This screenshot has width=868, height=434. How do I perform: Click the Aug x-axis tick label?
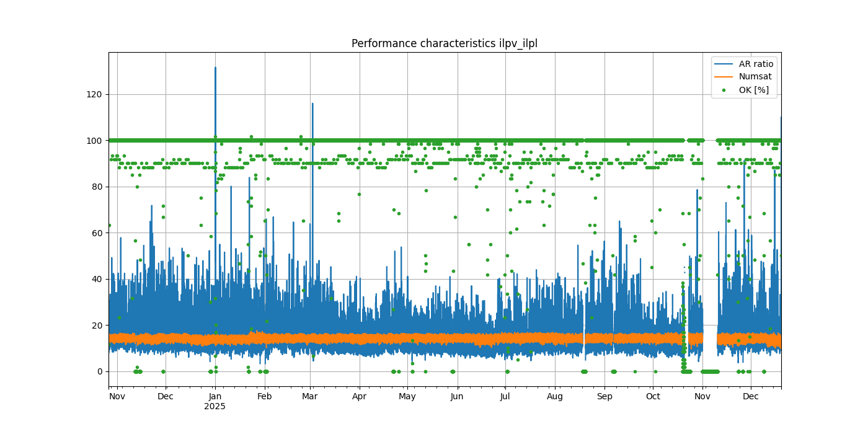(x=555, y=396)
